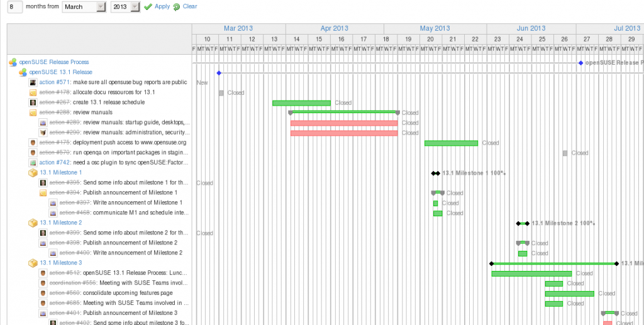Open the 13.1 Milestone 3 version link

pos(61,263)
